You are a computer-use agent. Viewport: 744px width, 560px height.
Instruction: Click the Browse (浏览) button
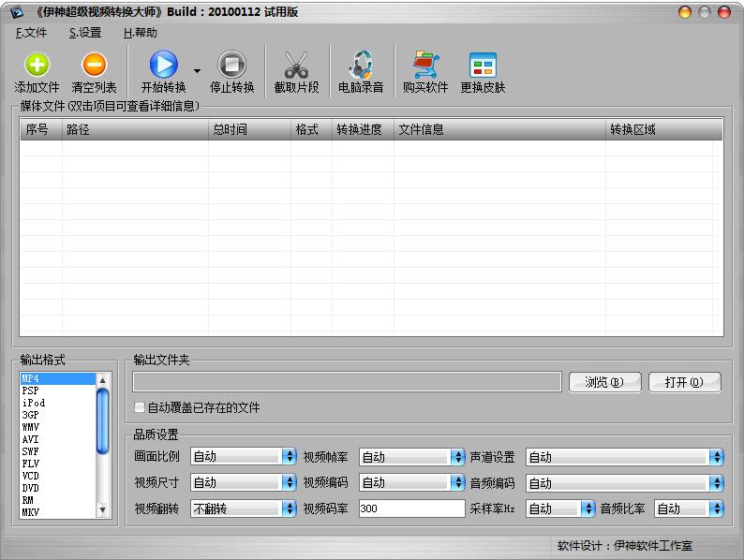604,381
